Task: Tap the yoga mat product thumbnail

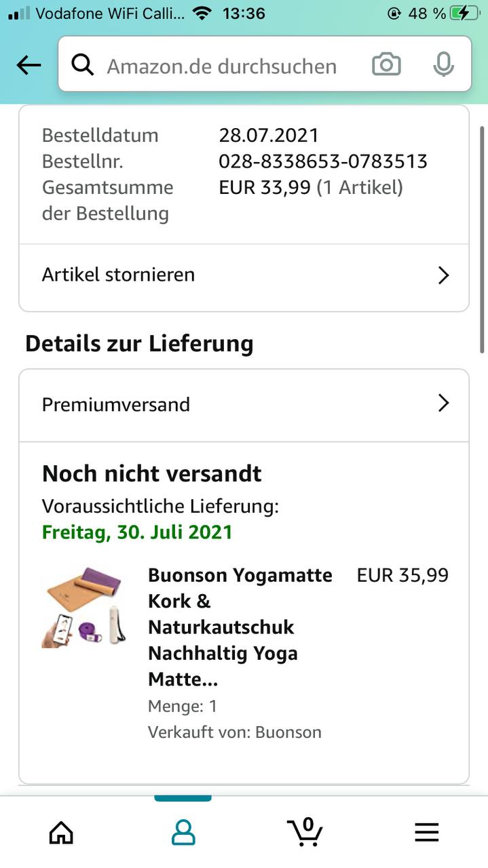Action: [x=83, y=607]
